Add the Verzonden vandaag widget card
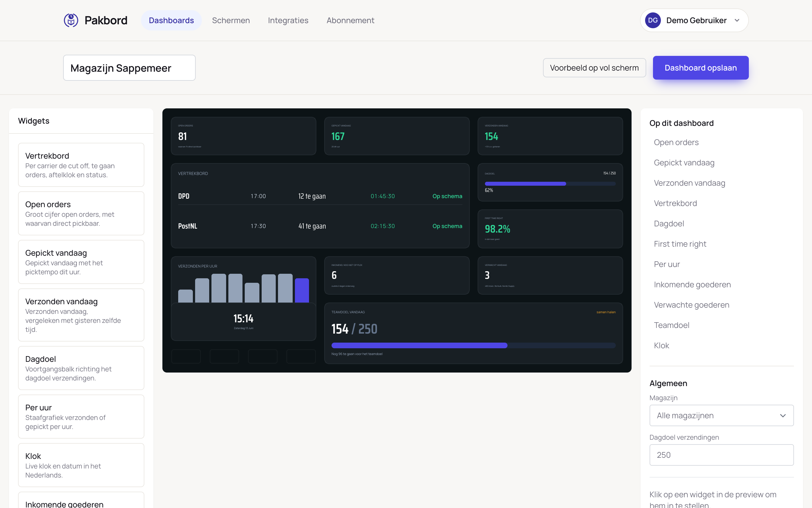 pyautogui.click(x=81, y=315)
